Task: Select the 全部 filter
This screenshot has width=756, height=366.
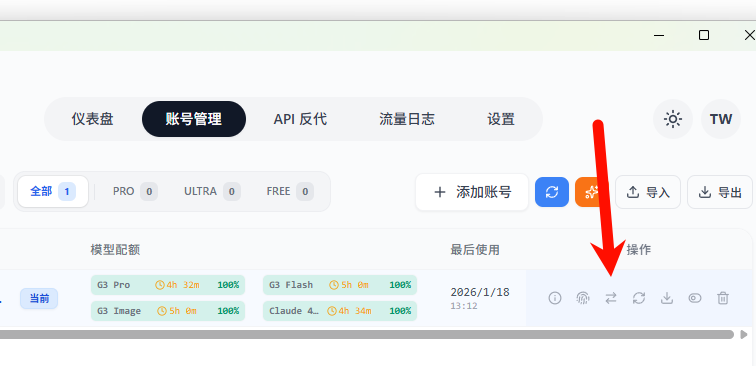Action: tap(53, 191)
